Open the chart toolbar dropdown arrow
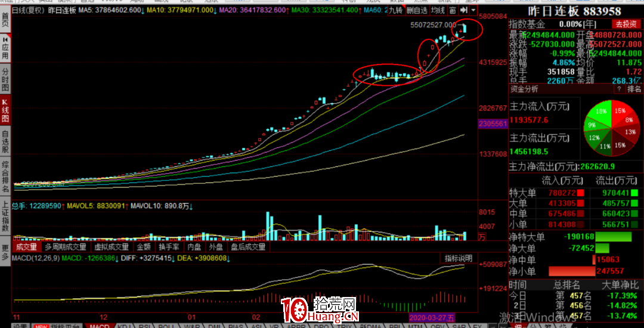The width and height of the screenshot is (644, 328). (473, 10)
